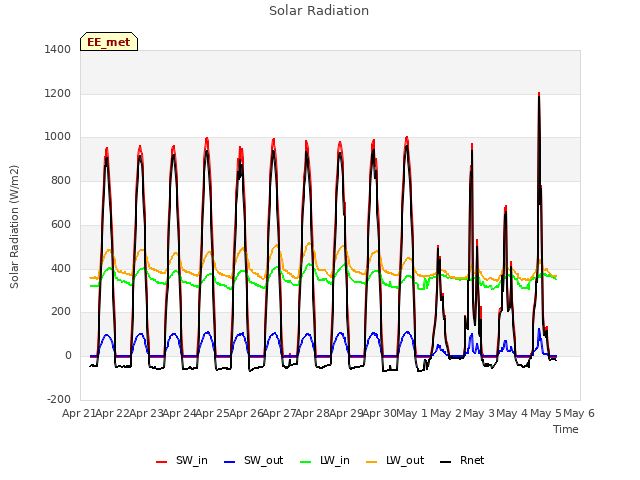This screenshot has width=640, height=480.
Task: Click the blue SW_out legend color marker
Action: 230,462
